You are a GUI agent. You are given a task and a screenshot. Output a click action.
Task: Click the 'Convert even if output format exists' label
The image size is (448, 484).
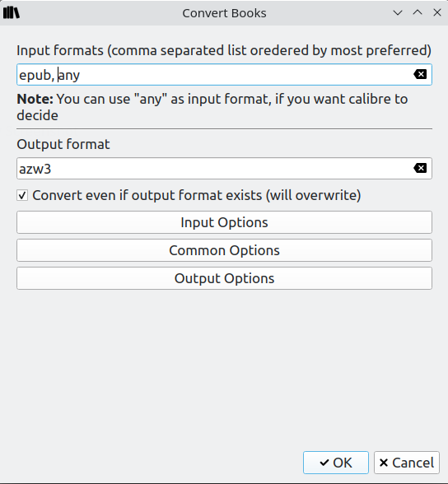pos(197,195)
